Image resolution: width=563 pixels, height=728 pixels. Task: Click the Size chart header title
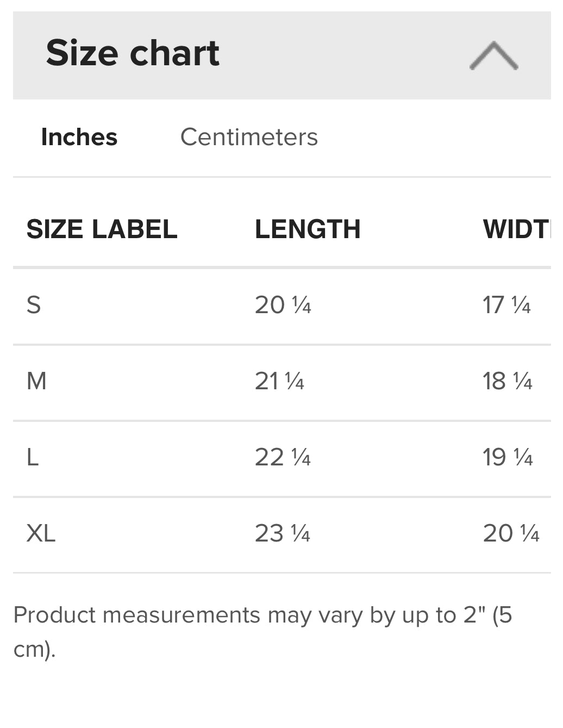pyautogui.click(x=133, y=53)
